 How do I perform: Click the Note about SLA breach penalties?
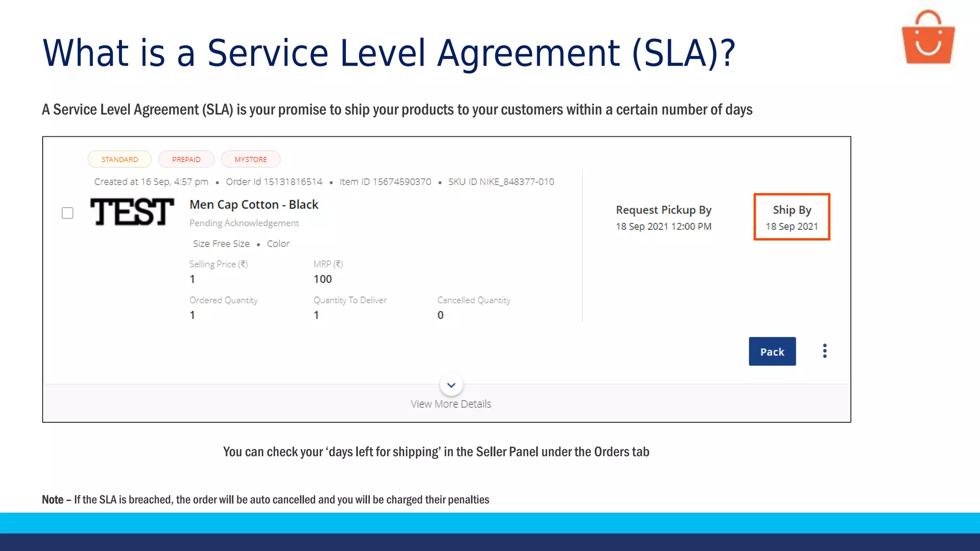point(266,500)
